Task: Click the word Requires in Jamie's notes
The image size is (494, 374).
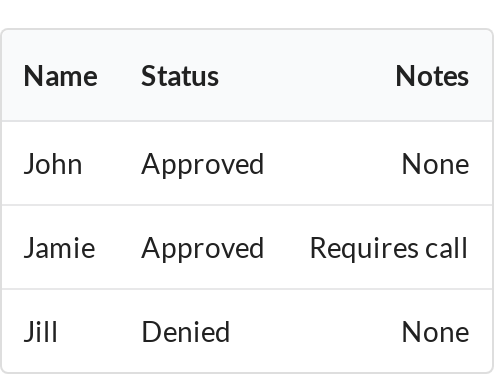Action: [x=364, y=248]
